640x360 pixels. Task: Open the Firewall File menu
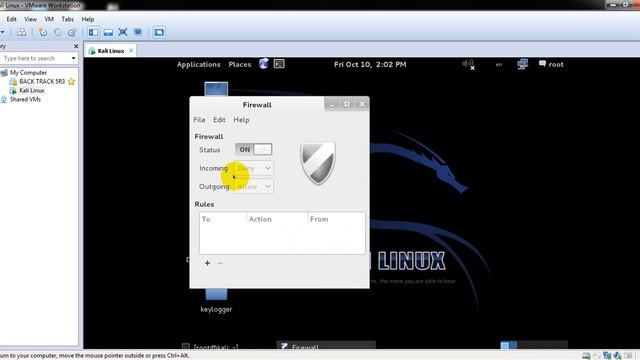(199, 120)
